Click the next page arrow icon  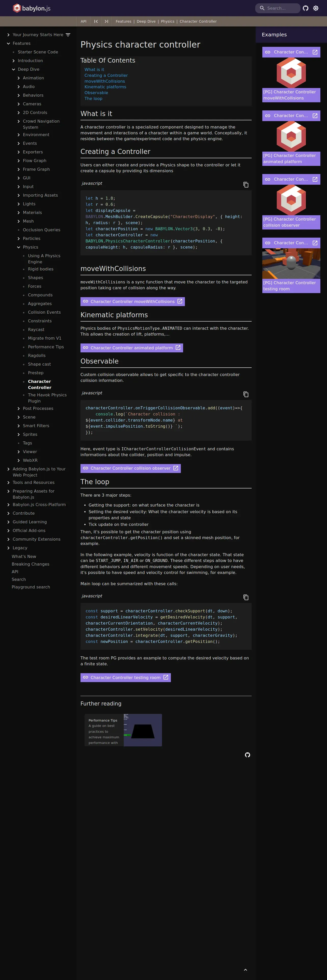point(106,21)
